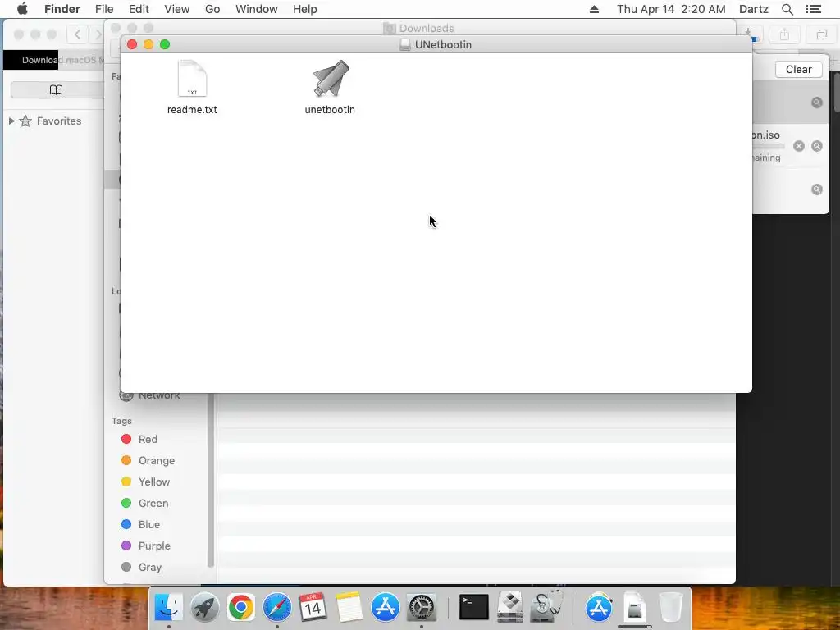Click the unetbootin name label
Viewport: 840px width, 630px height.
click(x=330, y=110)
